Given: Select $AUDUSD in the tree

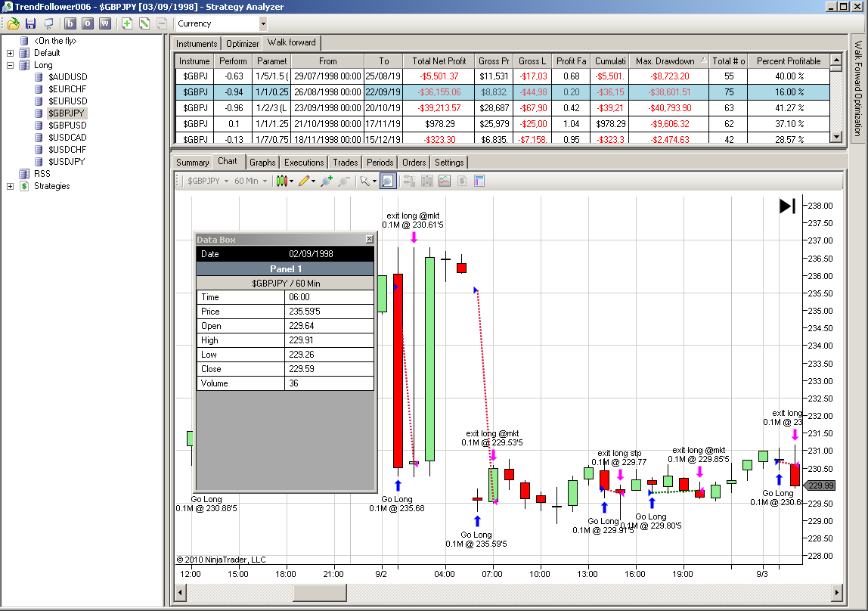Looking at the screenshot, I should pos(67,77).
